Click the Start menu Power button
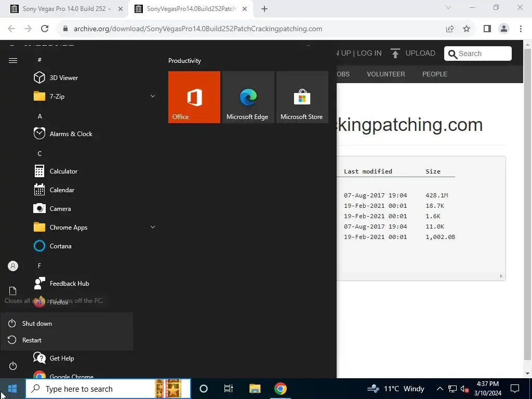This screenshot has width=532, height=399. click(x=13, y=366)
